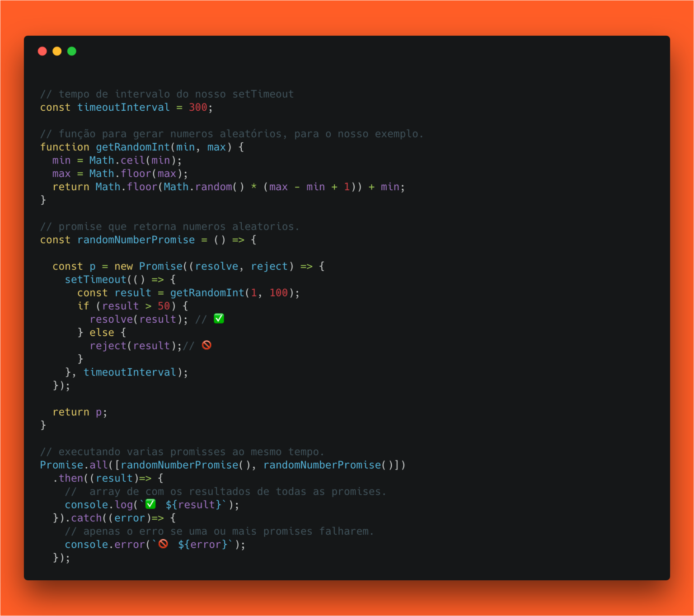The image size is (694, 616).
Task: Click the else block keyword
Action: [102, 332]
